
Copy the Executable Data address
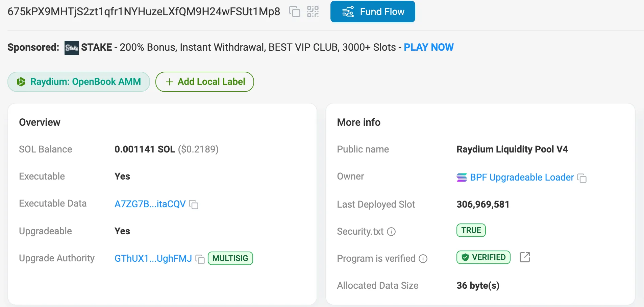point(194,205)
